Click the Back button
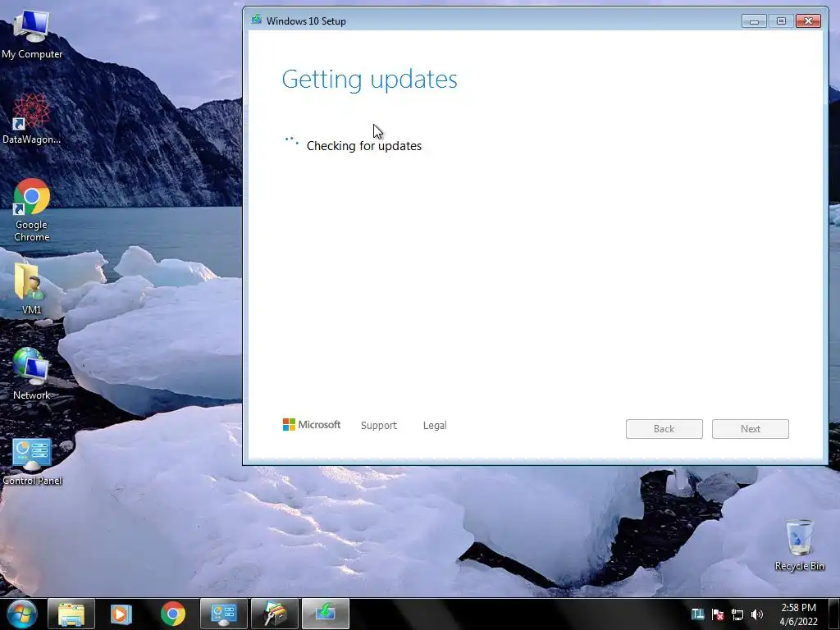Image resolution: width=840 pixels, height=630 pixels. pyautogui.click(x=664, y=428)
